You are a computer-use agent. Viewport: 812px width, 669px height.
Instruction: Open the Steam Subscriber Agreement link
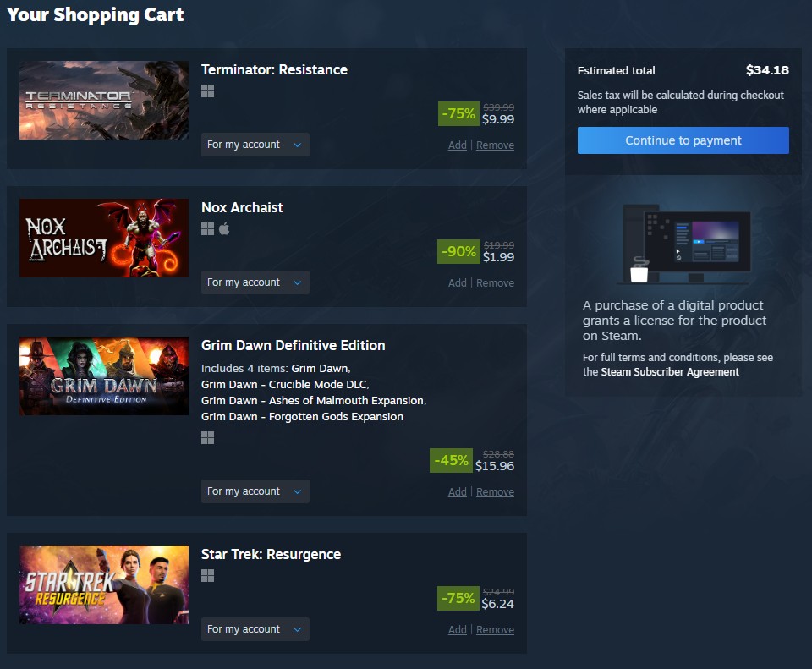click(670, 372)
